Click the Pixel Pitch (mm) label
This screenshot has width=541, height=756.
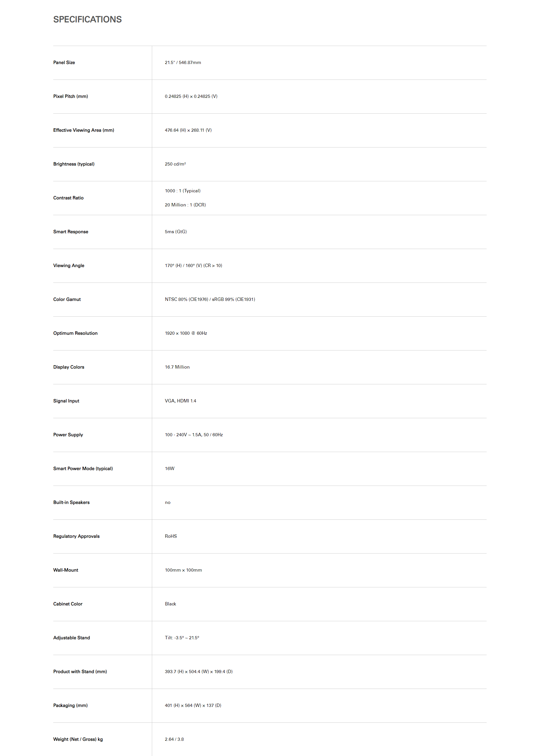[x=71, y=96]
